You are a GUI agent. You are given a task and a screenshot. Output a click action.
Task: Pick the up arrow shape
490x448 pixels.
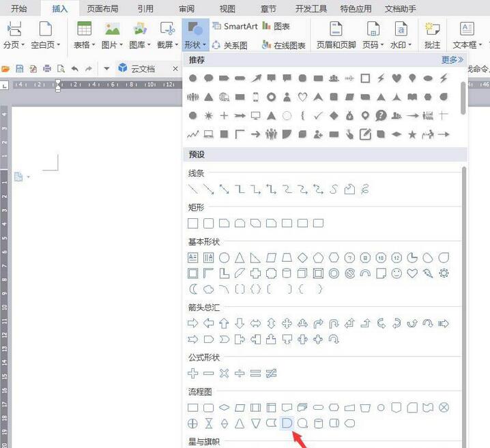tap(224, 323)
